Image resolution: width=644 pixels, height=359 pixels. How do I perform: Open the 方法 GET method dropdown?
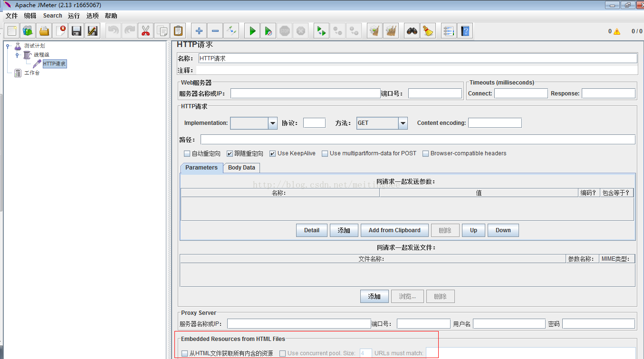point(403,123)
